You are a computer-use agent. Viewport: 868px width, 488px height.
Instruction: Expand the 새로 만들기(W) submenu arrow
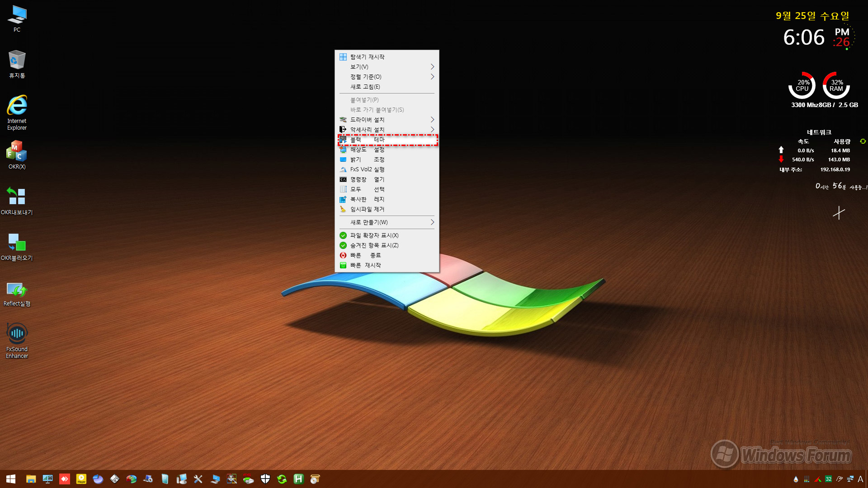432,222
